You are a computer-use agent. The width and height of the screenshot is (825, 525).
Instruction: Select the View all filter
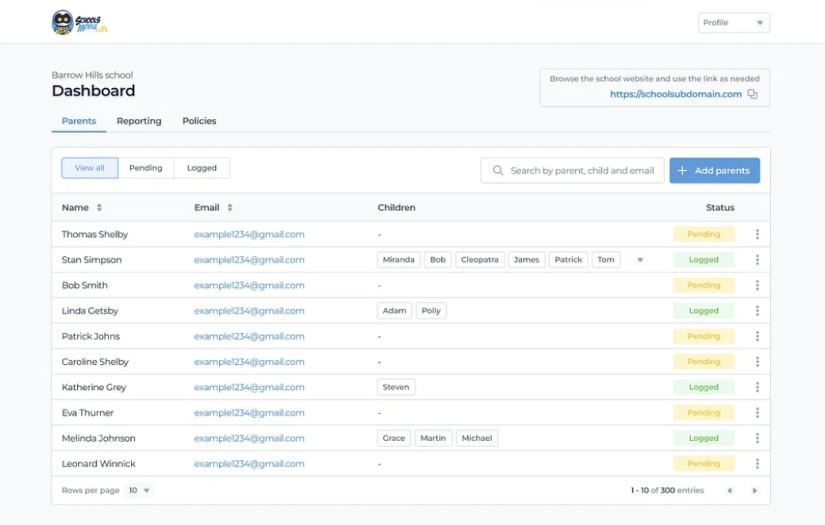pyautogui.click(x=89, y=168)
